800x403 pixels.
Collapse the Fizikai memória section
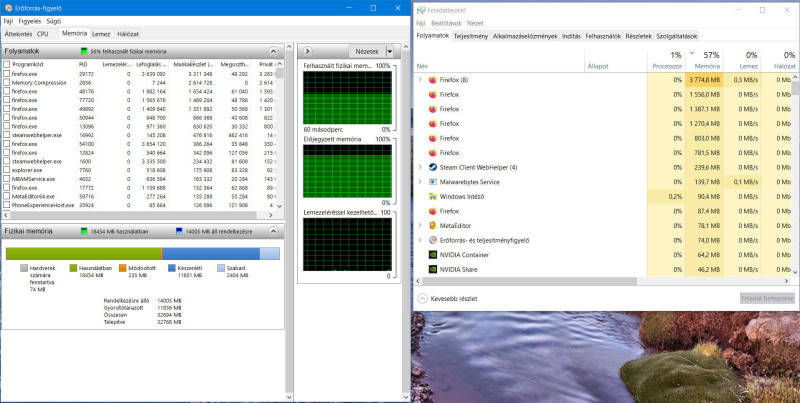point(273,231)
